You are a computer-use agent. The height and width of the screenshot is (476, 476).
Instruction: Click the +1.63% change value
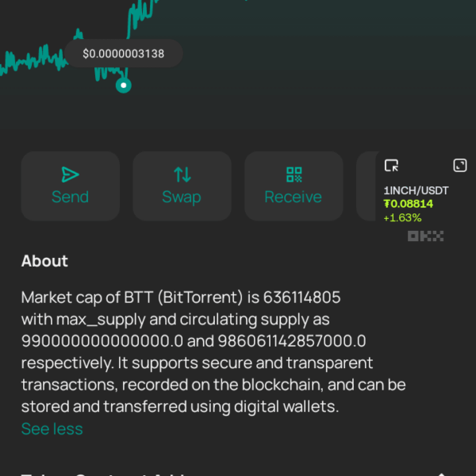[x=402, y=217]
